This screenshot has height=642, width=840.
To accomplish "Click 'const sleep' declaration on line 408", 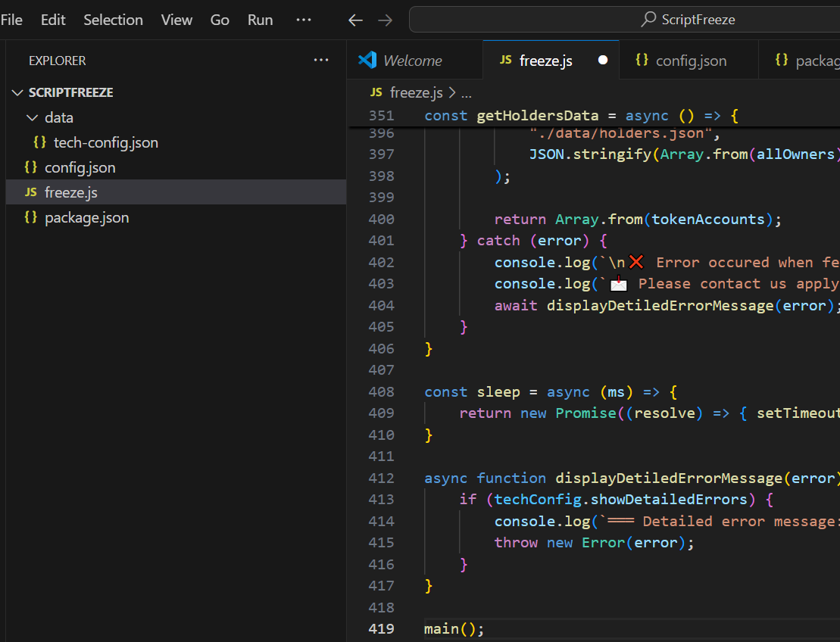I will 472,392.
